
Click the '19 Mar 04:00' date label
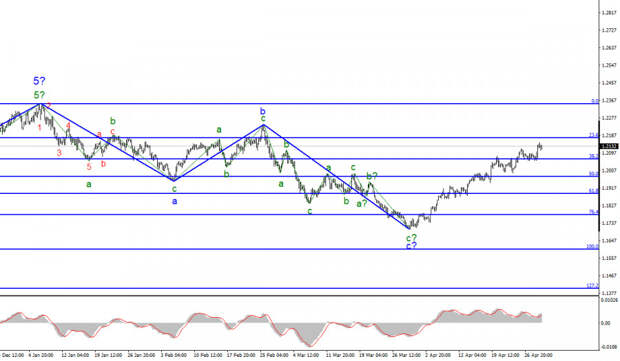point(373,355)
